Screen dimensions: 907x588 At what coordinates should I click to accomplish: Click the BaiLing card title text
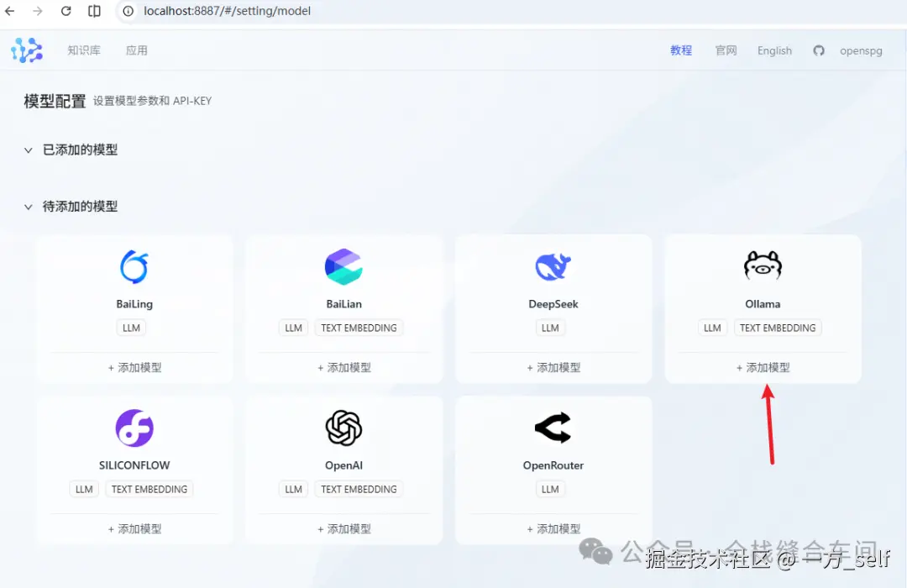(x=134, y=304)
